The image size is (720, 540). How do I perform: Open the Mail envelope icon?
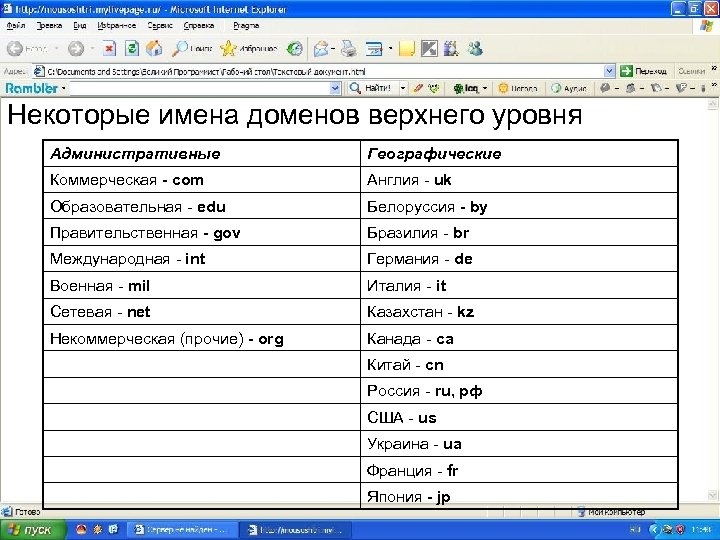pos(321,48)
